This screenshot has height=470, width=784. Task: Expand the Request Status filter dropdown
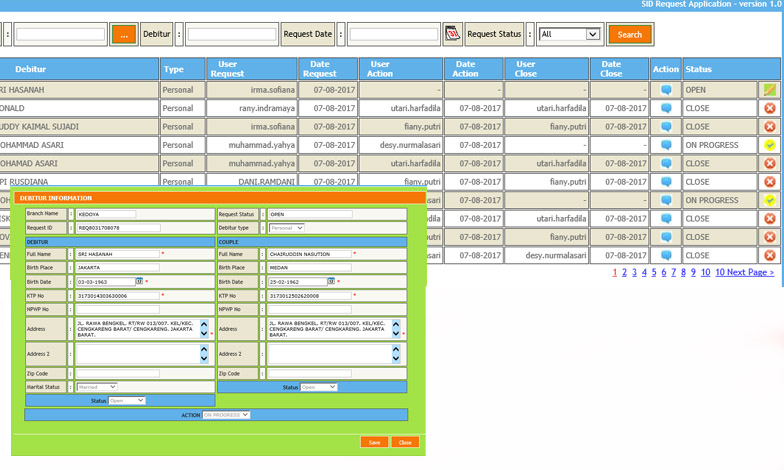tap(570, 34)
